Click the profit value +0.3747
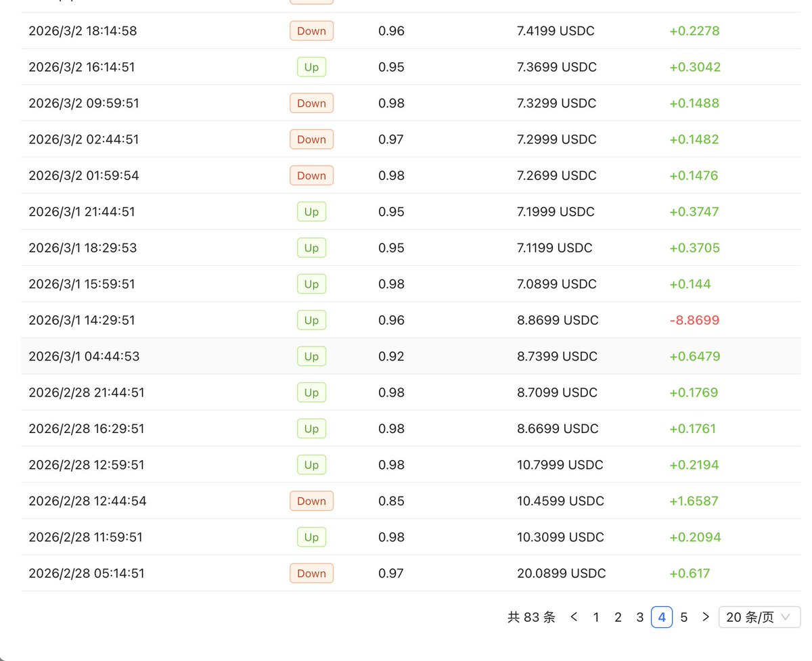Image resolution: width=812 pixels, height=661 pixels. [x=694, y=212]
